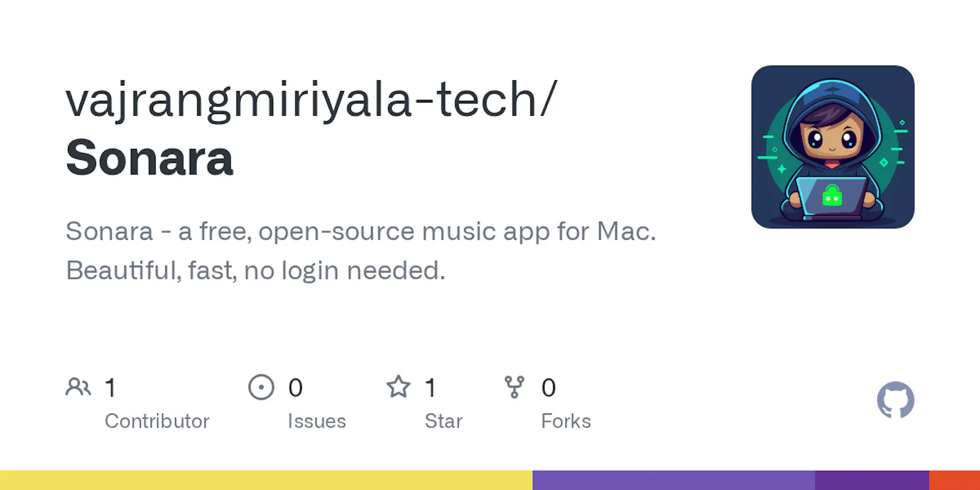Click the Contributor label
Image resolution: width=980 pixels, height=490 pixels.
point(157,421)
